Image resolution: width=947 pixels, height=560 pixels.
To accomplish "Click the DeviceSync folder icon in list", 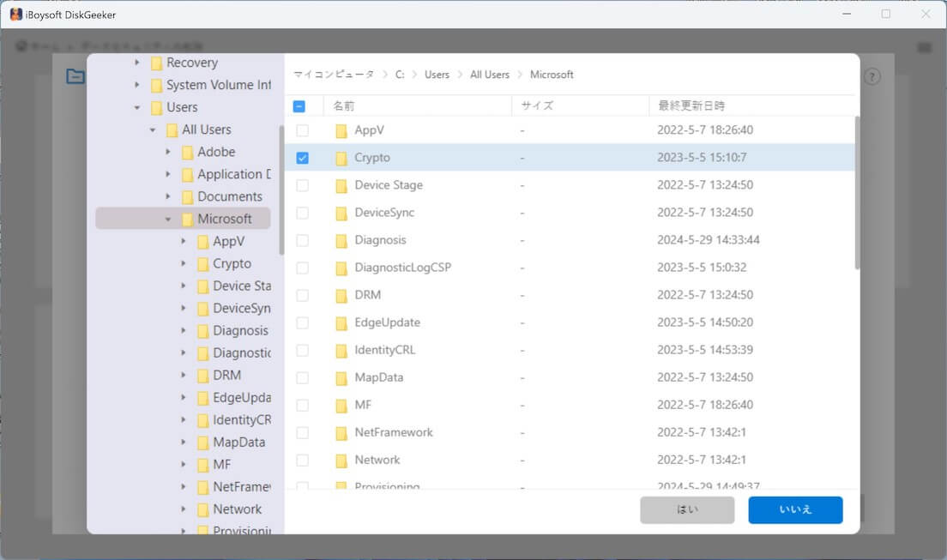I will [x=341, y=213].
